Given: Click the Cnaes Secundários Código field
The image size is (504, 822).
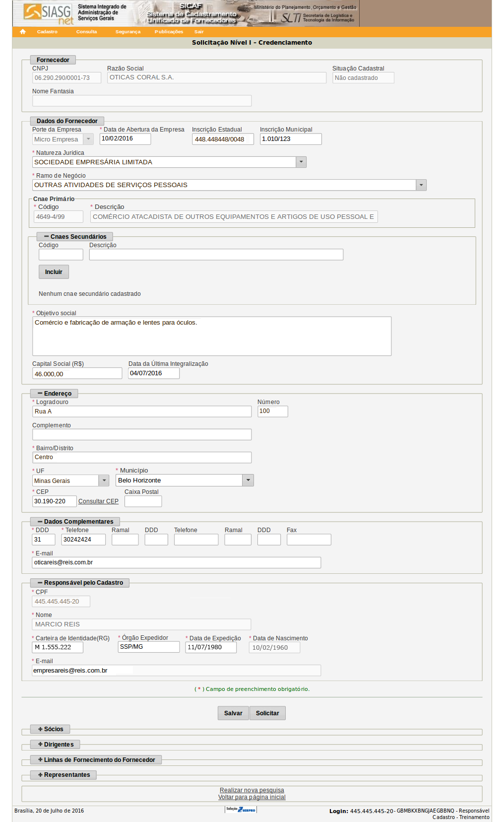Looking at the screenshot, I should (61, 255).
